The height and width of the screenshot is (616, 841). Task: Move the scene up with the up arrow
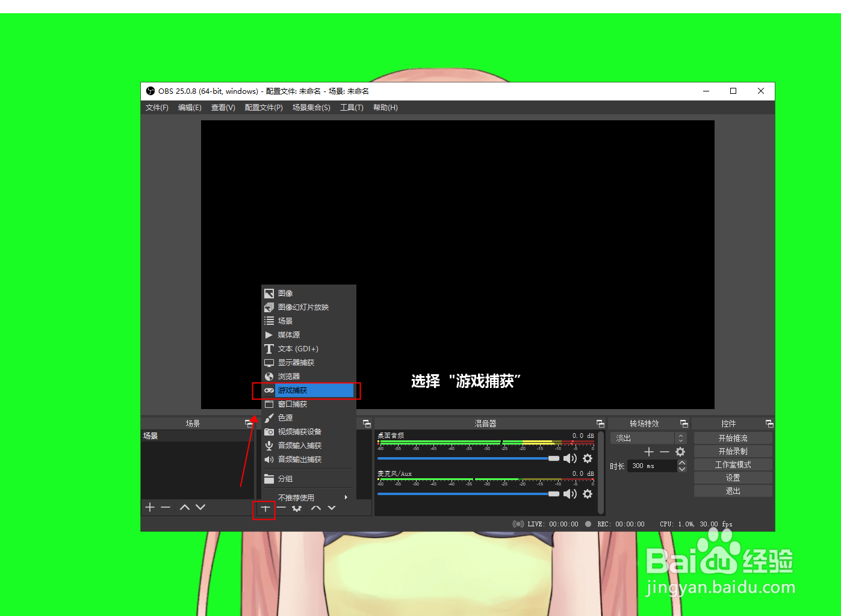tap(185, 508)
